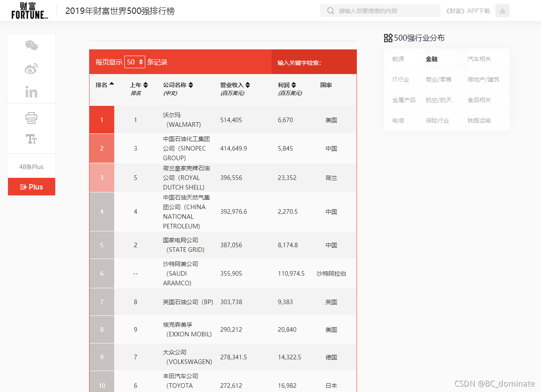Sort by 利润 column

tap(294, 85)
